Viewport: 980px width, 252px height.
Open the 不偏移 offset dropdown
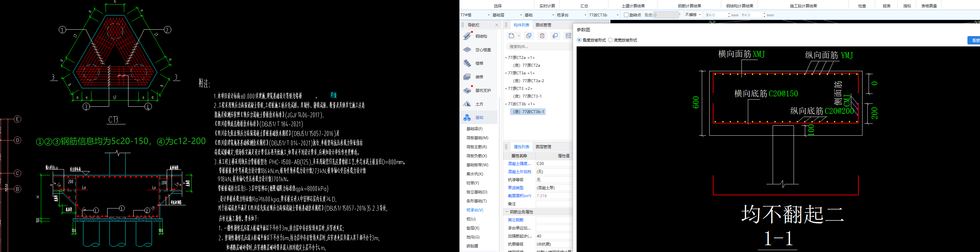coord(693,15)
